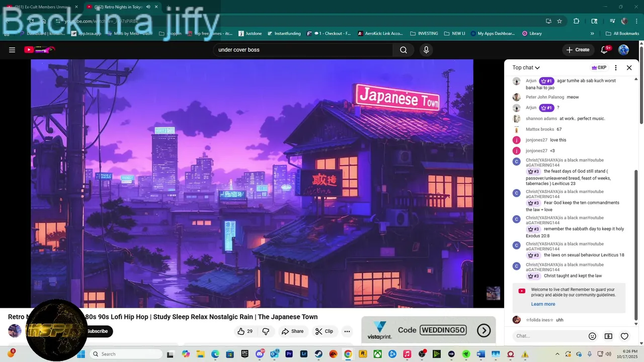Image resolution: width=644 pixels, height=362 pixels.
Task: Click the Japanese Town video player
Action: [252, 184]
